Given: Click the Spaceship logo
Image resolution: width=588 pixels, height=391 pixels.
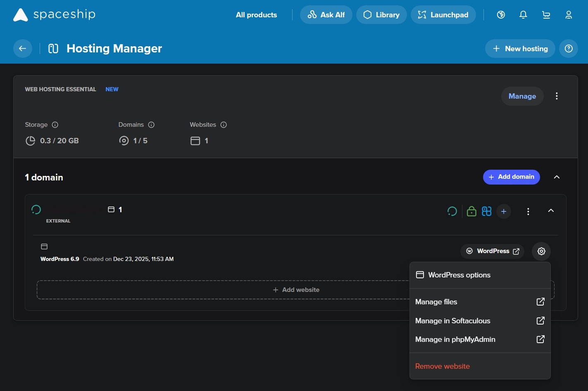Looking at the screenshot, I should 54,14.
